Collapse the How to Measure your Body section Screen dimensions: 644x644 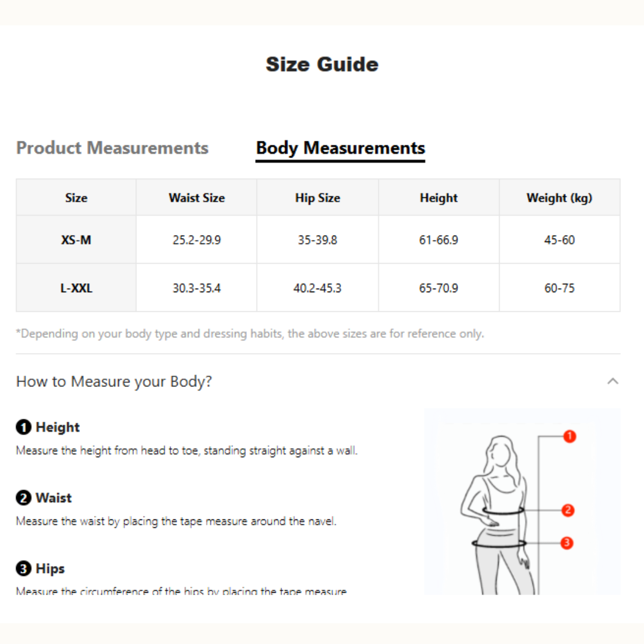[612, 381]
